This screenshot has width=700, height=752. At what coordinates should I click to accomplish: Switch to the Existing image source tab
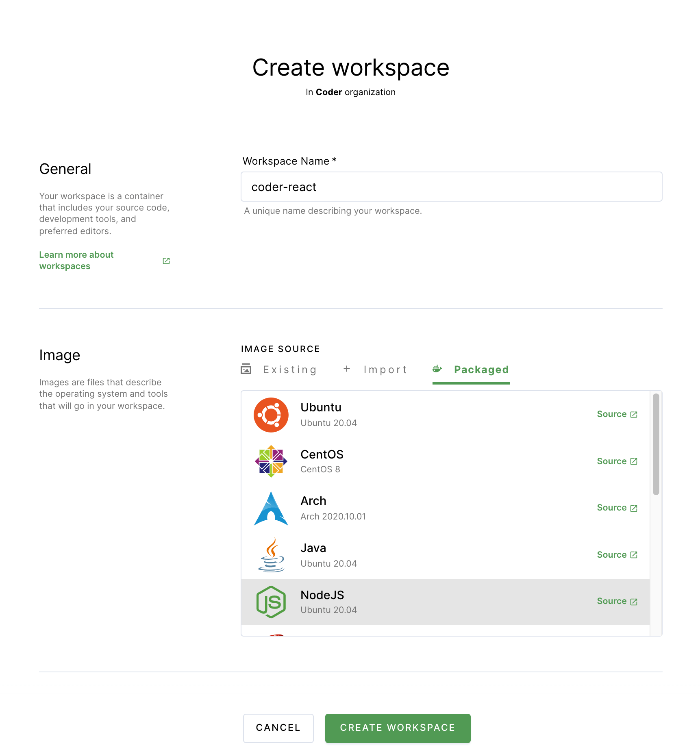click(x=289, y=369)
